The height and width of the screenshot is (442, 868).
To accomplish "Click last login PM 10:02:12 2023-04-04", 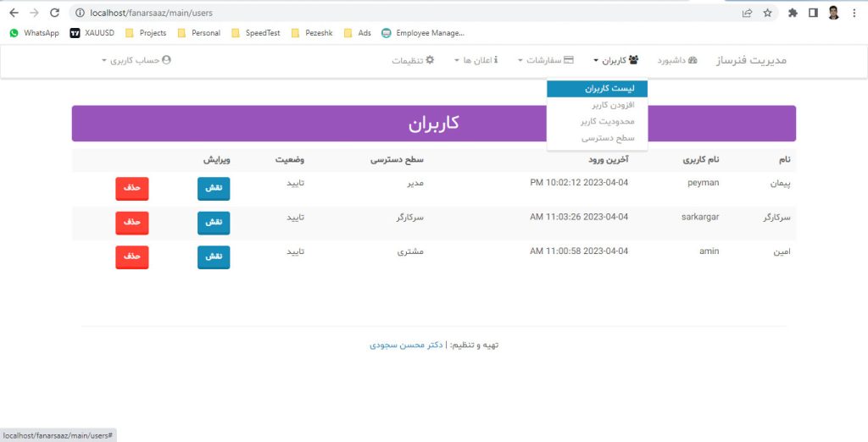I will coord(579,183).
